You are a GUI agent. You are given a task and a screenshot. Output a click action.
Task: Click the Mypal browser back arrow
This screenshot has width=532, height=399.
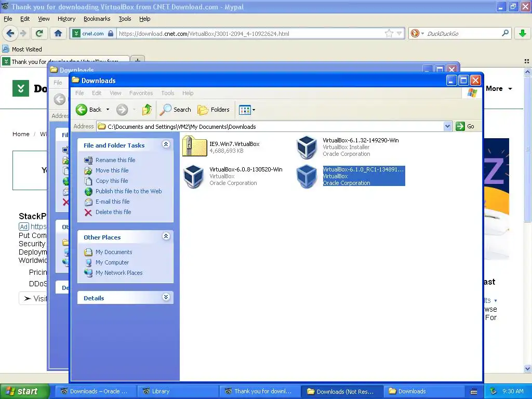coord(10,33)
